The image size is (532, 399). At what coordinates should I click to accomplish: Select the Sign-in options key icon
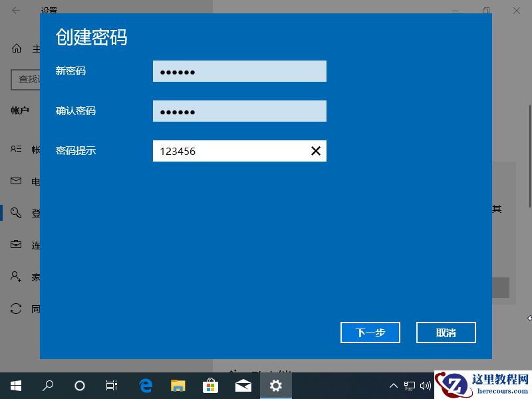(x=17, y=212)
